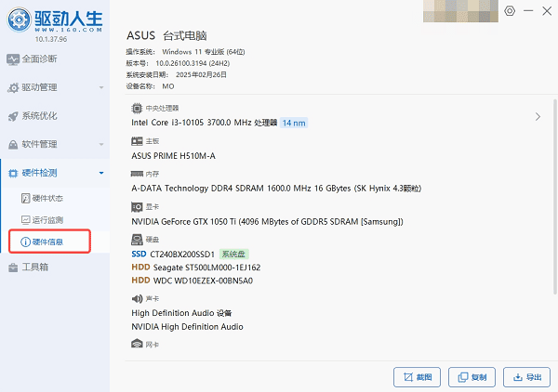The height and width of the screenshot is (392, 558).
Task: Click the 复制 copy button
Action: (472, 377)
